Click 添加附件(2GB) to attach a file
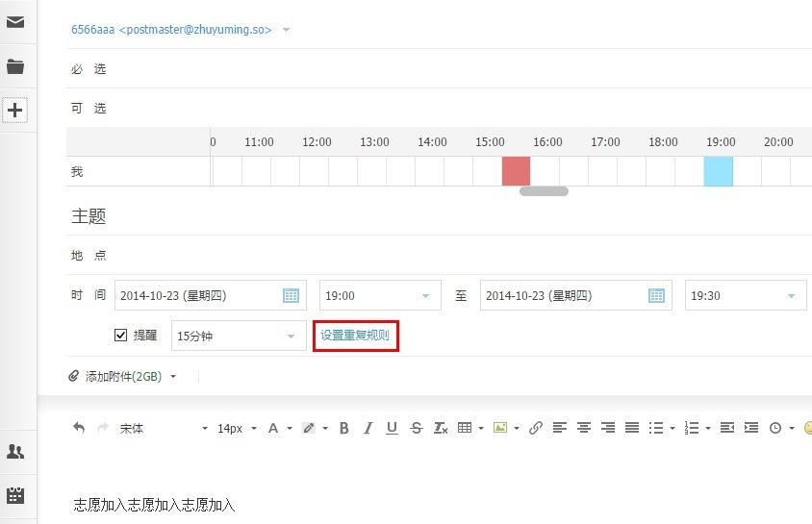This screenshot has height=524, width=812. coord(123,376)
